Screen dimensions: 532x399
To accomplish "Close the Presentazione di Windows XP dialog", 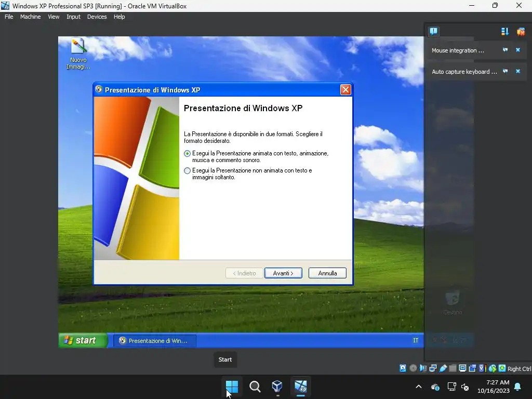I will pos(345,90).
